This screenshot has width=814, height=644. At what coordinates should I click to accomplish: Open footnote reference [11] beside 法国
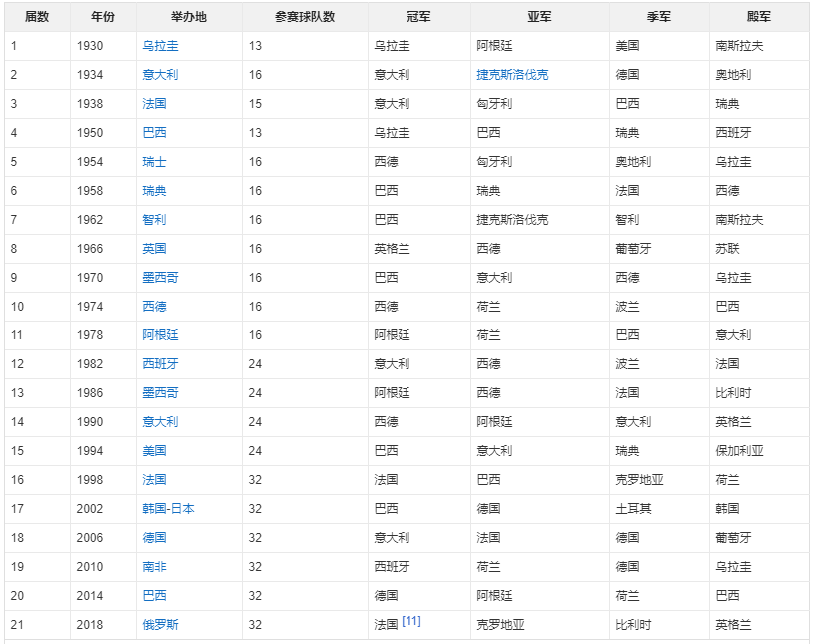[x=411, y=621]
